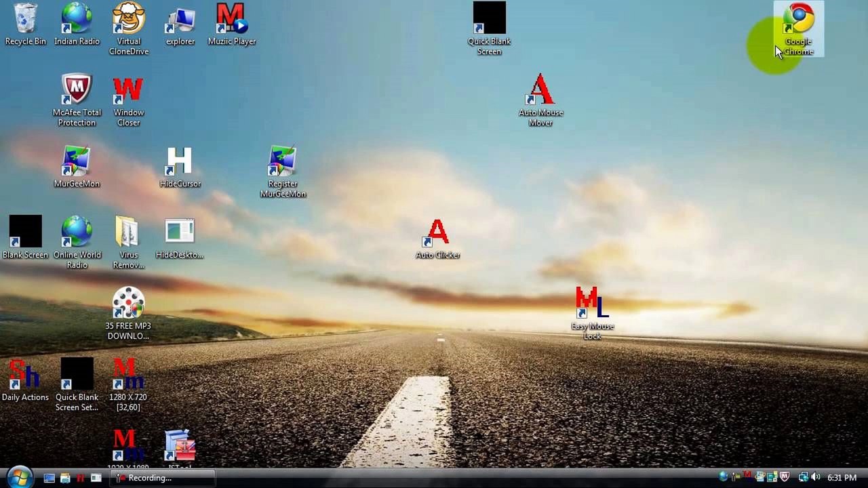This screenshot has height=488, width=868.
Task: Click the globe icon in system tray
Action: click(724, 477)
